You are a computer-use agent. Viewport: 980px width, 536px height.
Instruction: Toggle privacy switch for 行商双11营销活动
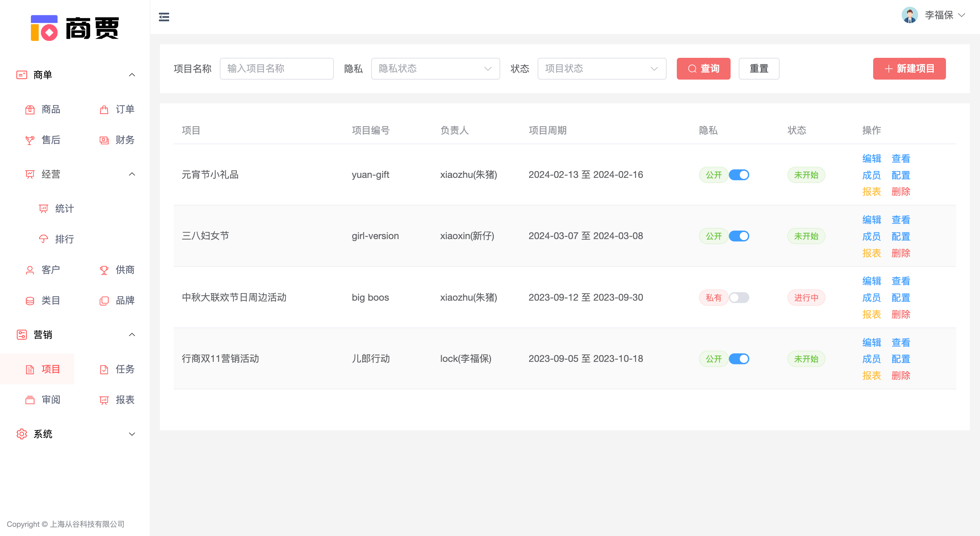(739, 359)
